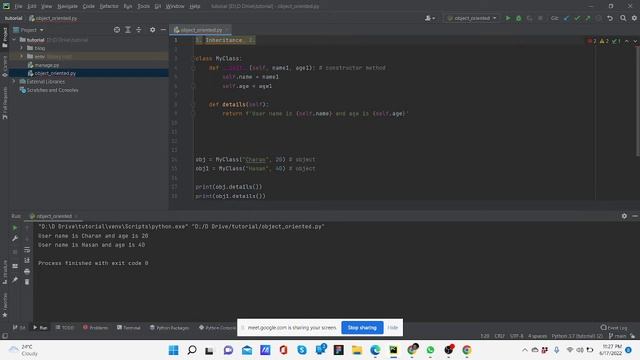Image resolution: width=640 pixels, height=360 pixels.
Task: Collapse the tutorial root folder
Action: pos(15,40)
